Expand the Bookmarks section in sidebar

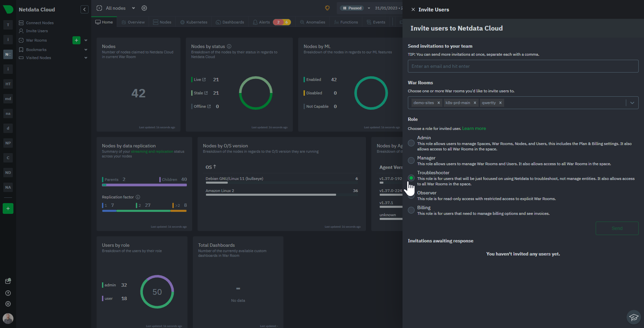pos(86,50)
